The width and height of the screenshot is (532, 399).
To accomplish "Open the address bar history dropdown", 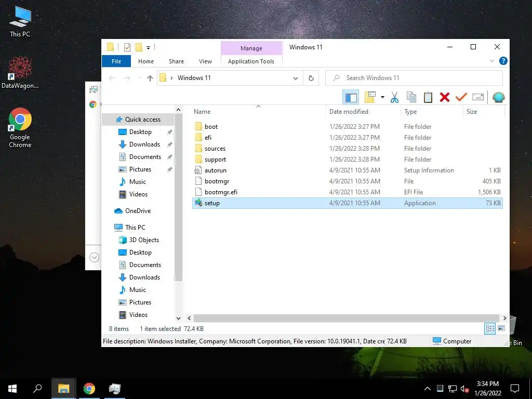I will point(296,78).
